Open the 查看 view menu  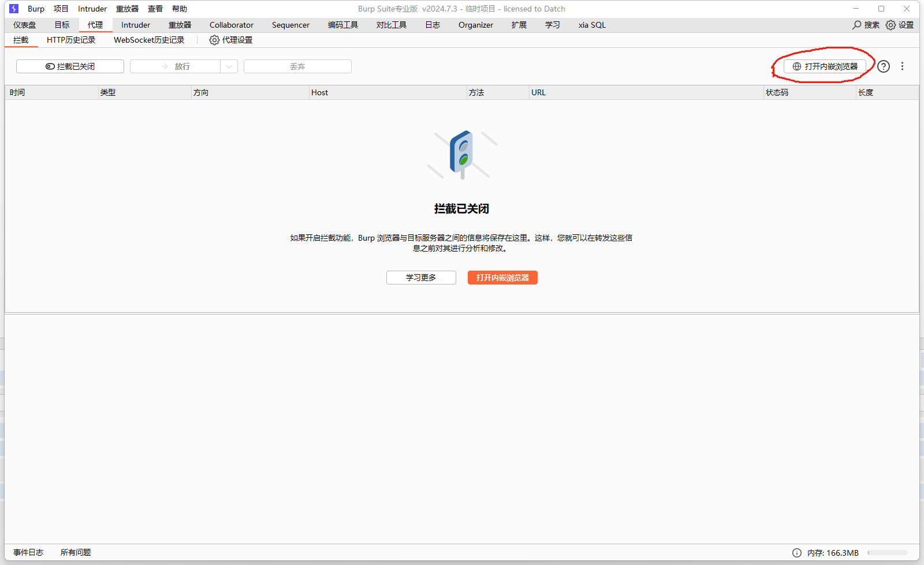[x=155, y=9]
